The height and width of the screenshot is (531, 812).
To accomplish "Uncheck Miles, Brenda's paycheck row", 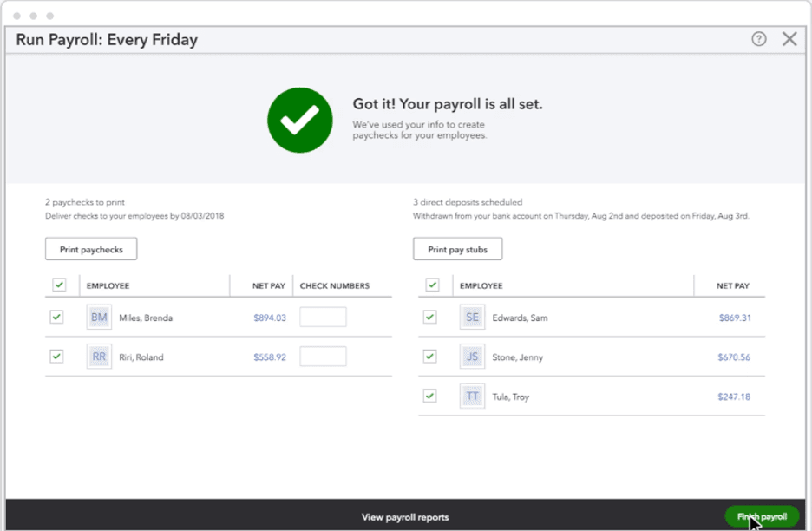I will click(x=56, y=318).
